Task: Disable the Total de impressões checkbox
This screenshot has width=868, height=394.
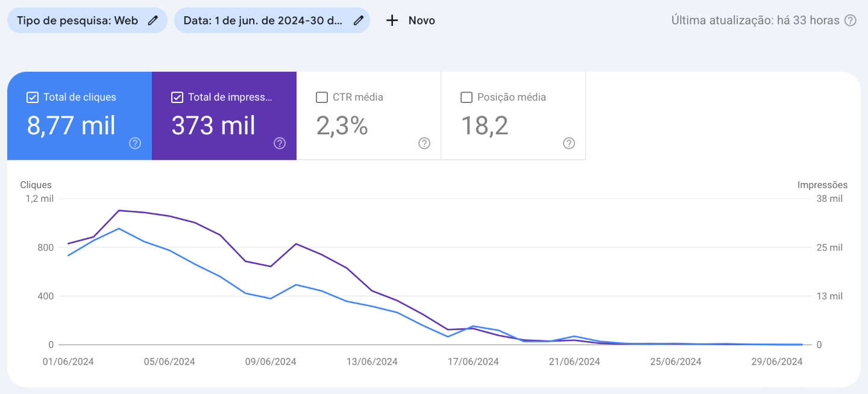Action: [x=177, y=96]
